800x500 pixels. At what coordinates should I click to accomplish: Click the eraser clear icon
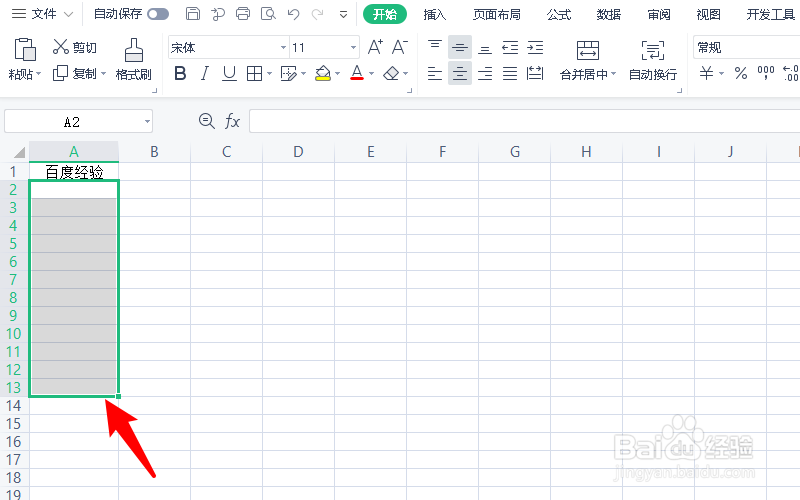[391, 74]
